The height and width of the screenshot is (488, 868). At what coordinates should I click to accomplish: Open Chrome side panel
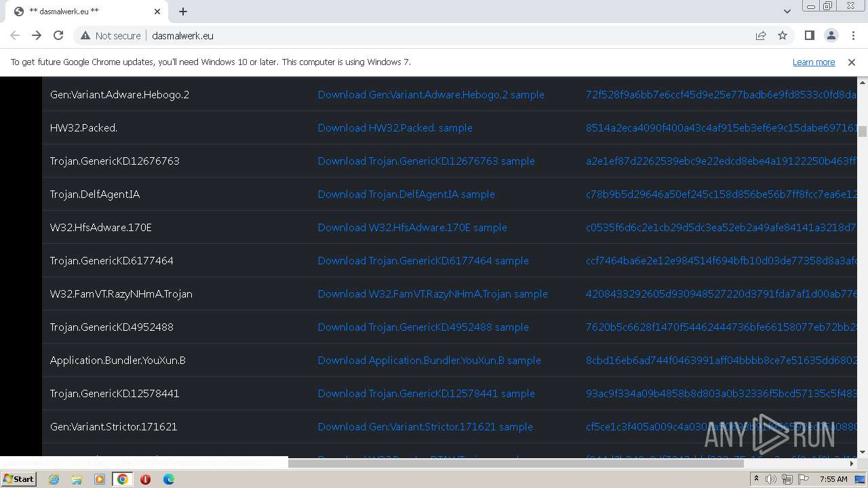tap(809, 35)
